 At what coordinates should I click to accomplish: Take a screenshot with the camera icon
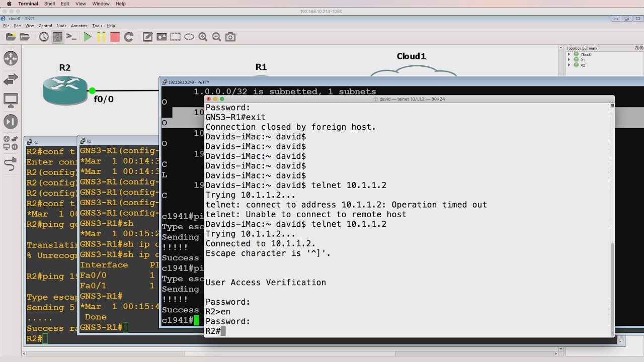[x=230, y=37]
